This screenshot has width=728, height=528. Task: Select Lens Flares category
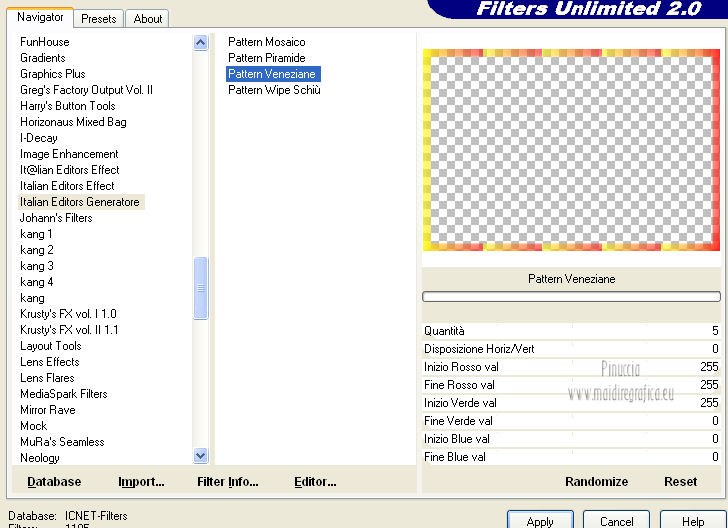tap(47, 378)
